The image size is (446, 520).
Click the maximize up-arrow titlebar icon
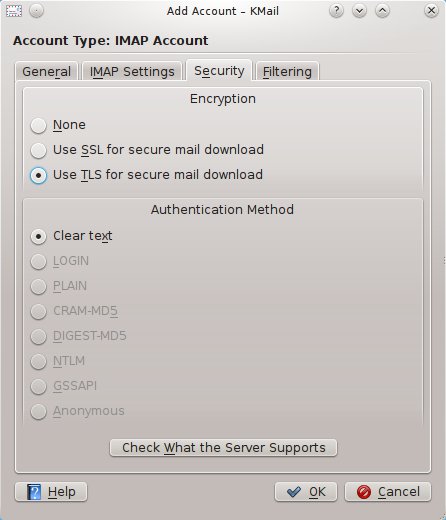382,11
